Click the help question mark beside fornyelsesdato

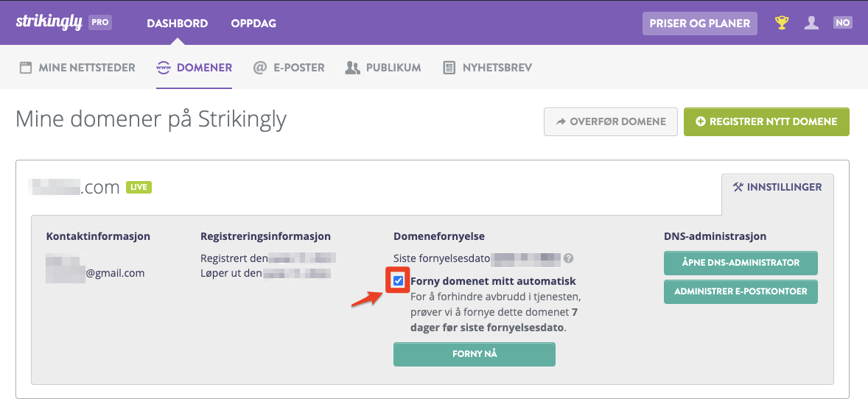568,258
